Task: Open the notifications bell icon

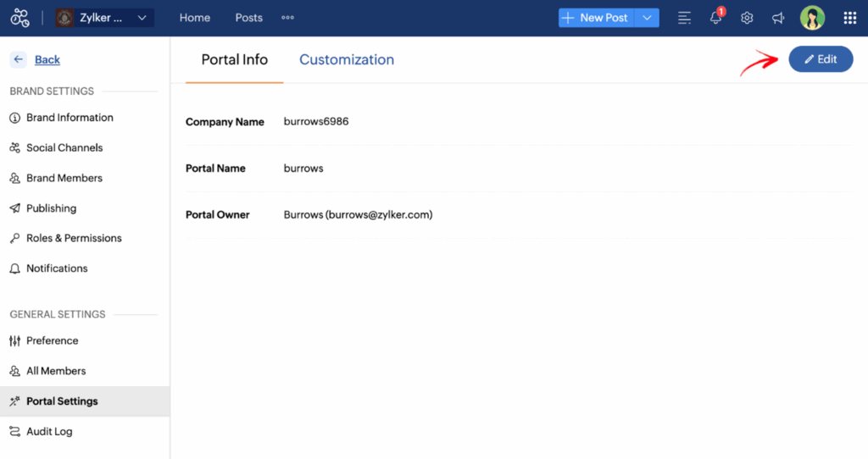Action: pos(716,18)
